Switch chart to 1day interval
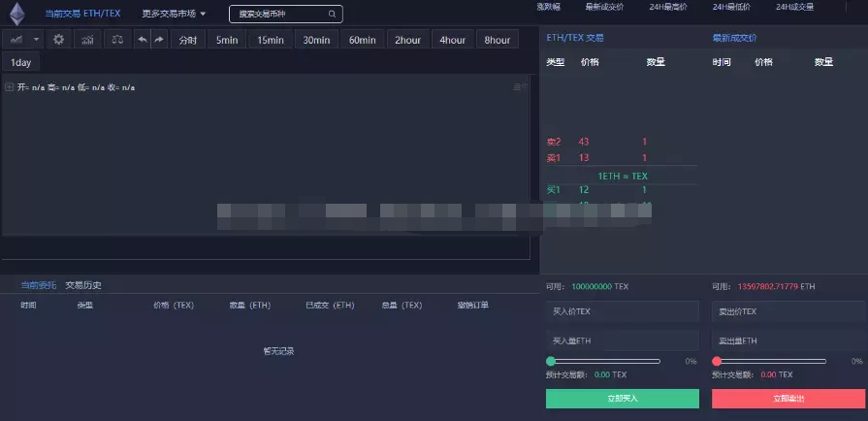 21,62
